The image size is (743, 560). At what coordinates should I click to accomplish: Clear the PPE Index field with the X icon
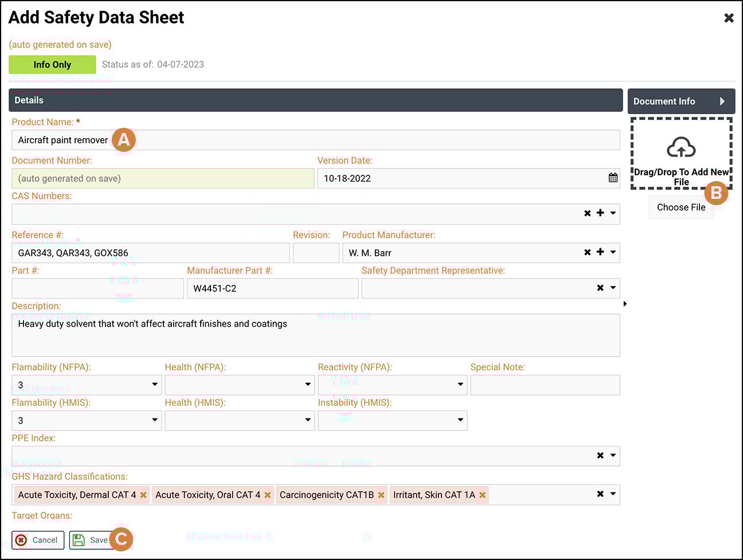600,456
